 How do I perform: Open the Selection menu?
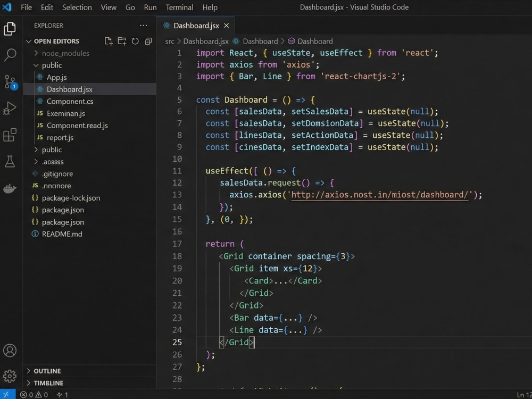pyautogui.click(x=77, y=7)
